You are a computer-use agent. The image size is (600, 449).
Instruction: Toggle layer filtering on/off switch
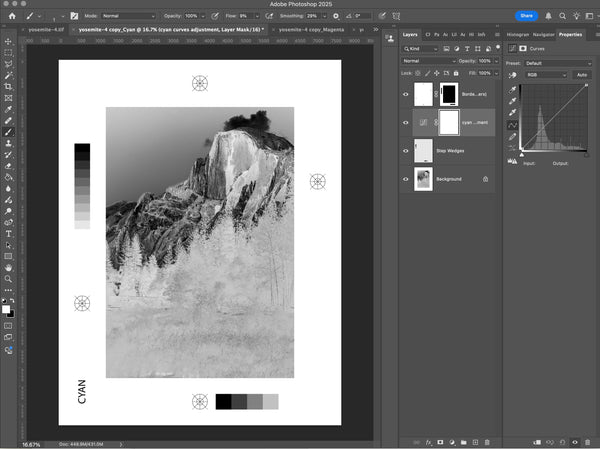click(498, 47)
